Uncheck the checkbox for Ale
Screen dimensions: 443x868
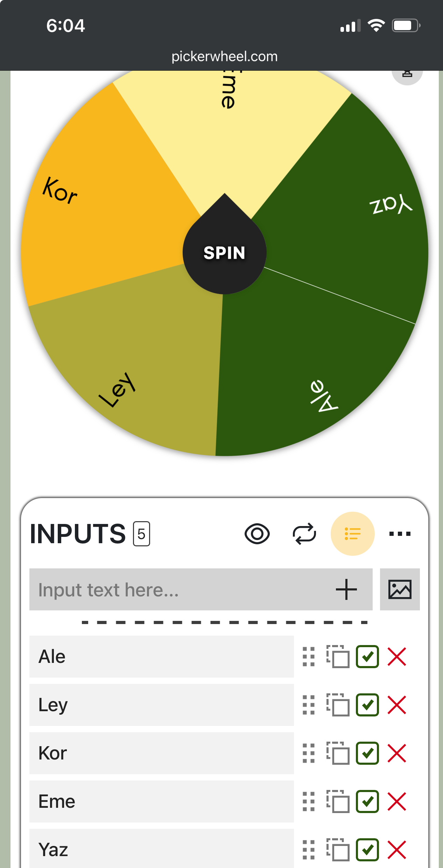(x=367, y=656)
